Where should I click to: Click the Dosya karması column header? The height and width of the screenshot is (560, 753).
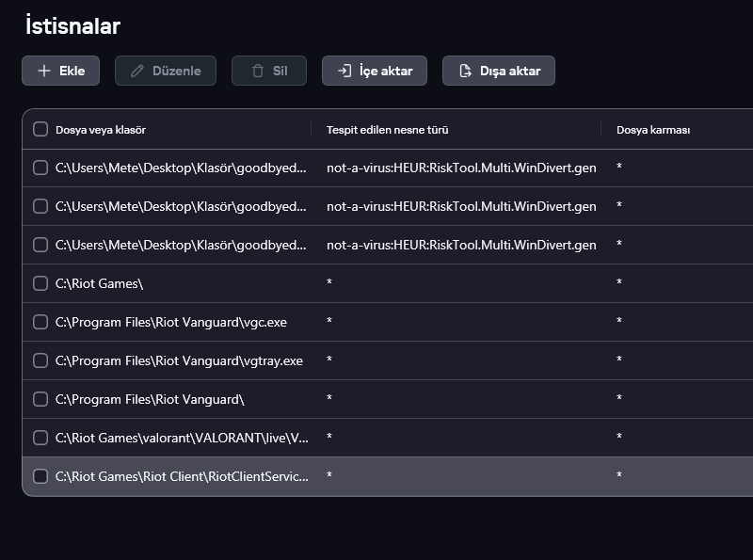click(653, 130)
